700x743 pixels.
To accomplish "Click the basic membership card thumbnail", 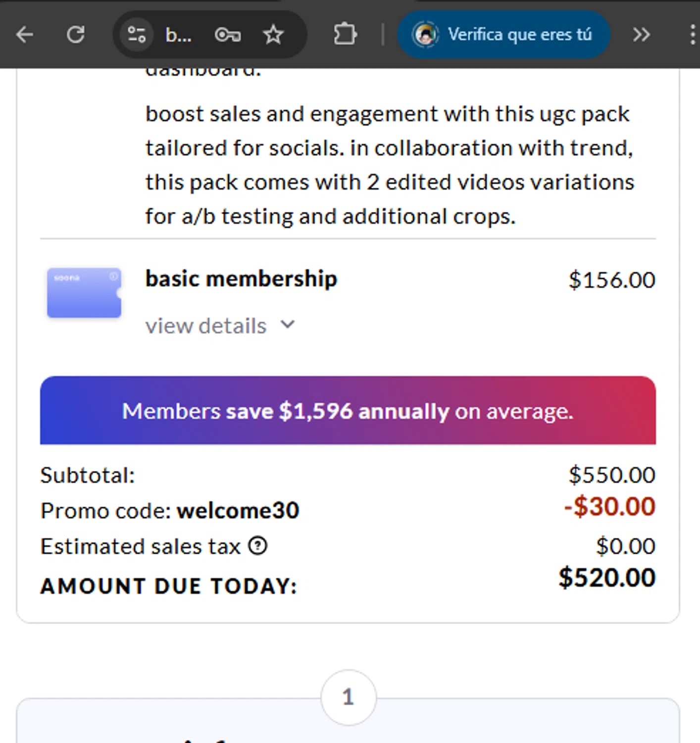I will 84,293.
